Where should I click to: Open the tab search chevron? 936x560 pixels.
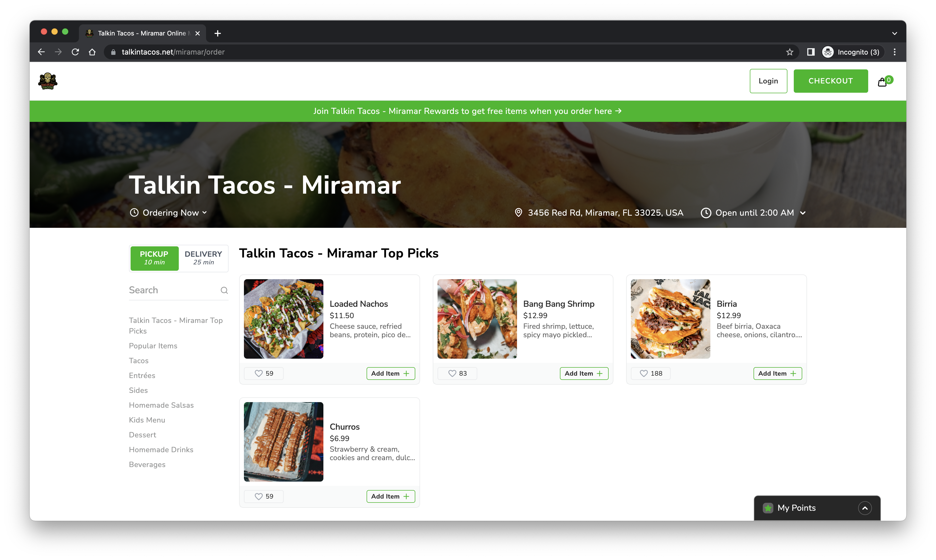coord(894,33)
